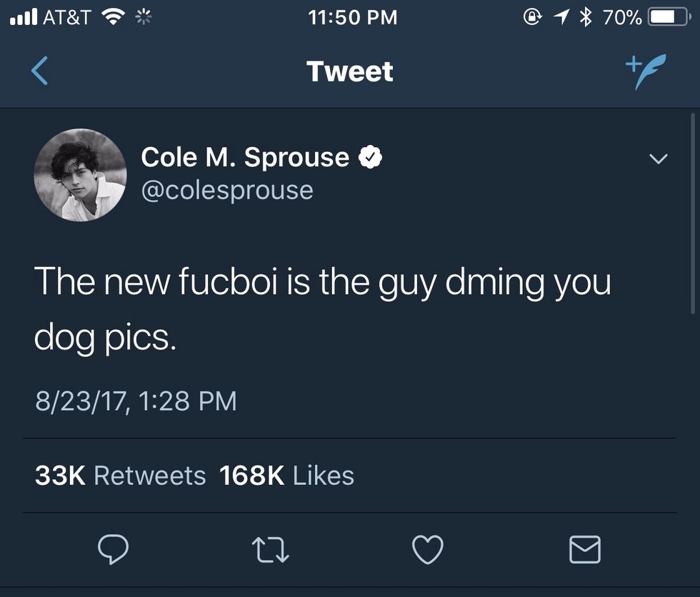The width and height of the screenshot is (700, 597).
Task: Share the tweet via the envelope icon
Action: coord(584,549)
